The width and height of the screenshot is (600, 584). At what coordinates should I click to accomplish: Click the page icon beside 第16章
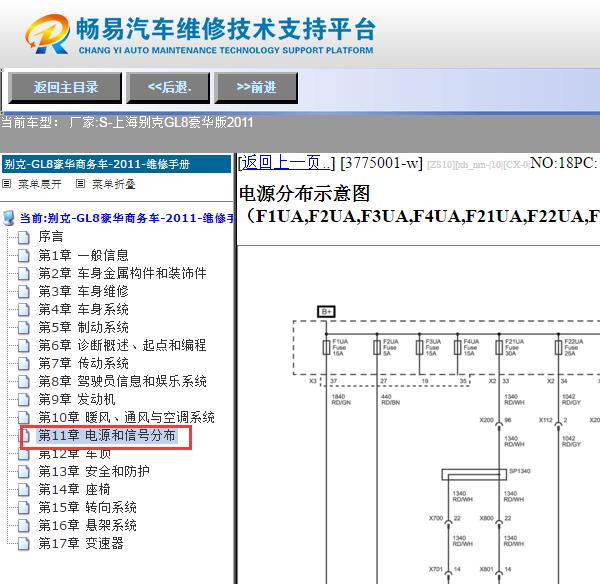pos(24,525)
